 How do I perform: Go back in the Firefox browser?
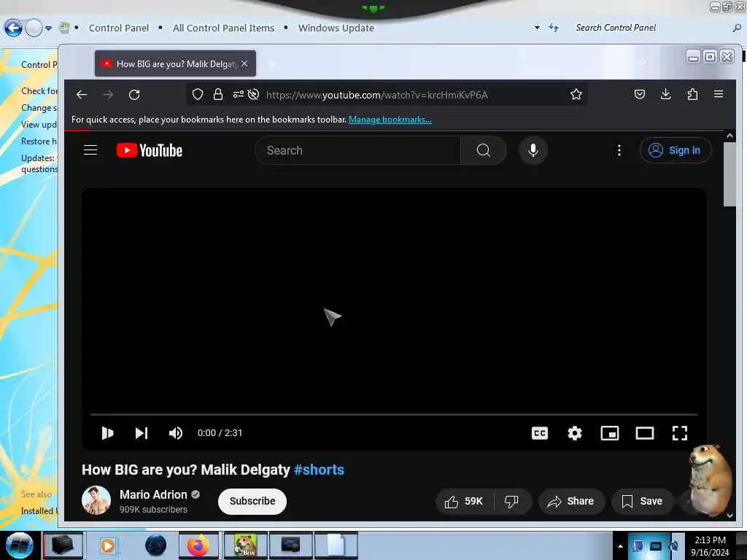click(x=82, y=95)
